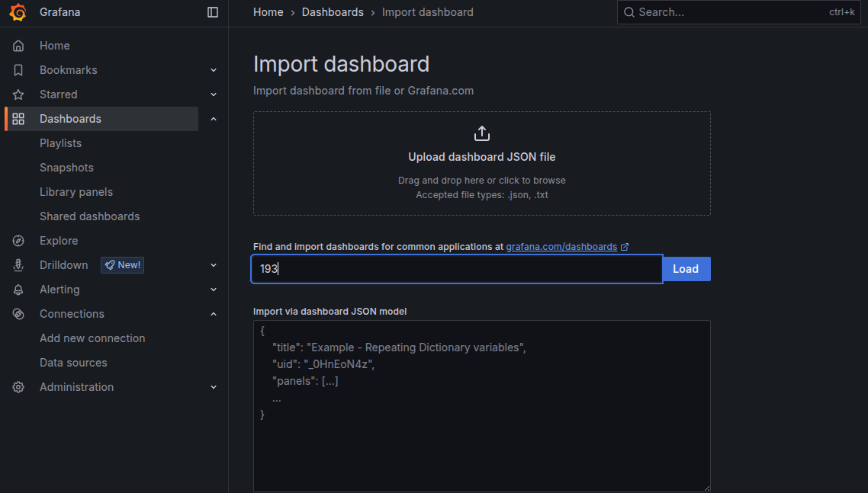Open Add new connection

[92, 338]
